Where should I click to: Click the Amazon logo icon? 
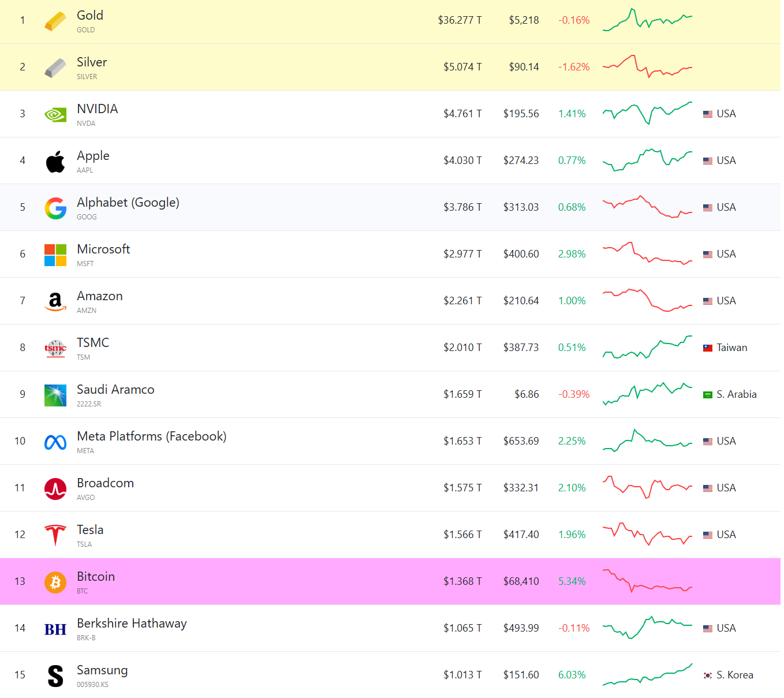pos(55,301)
